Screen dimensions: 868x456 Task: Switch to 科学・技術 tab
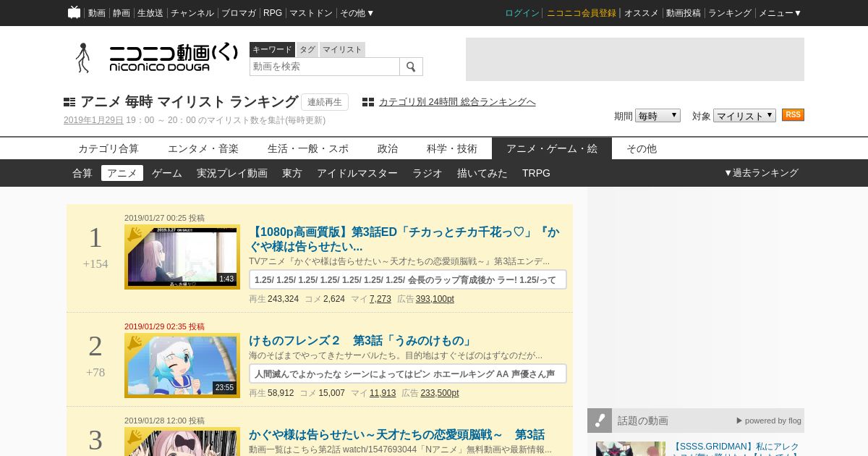coord(452,148)
